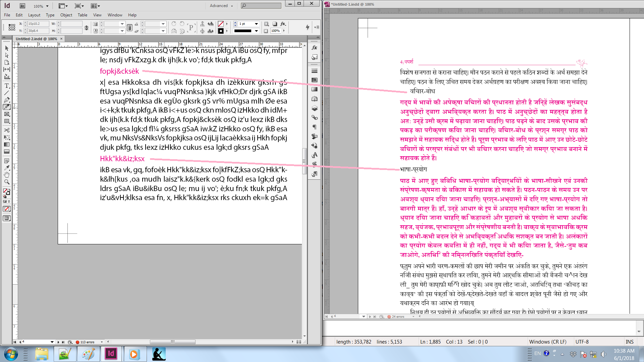Select the Rectangle Frame tool
Screen dimensions: 644x362
(7, 114)
